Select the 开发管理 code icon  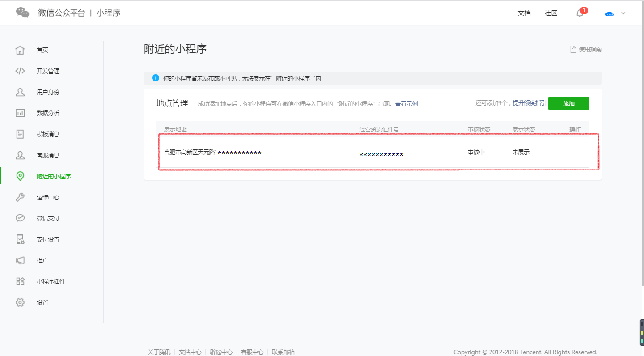click(x=20, y=71)
